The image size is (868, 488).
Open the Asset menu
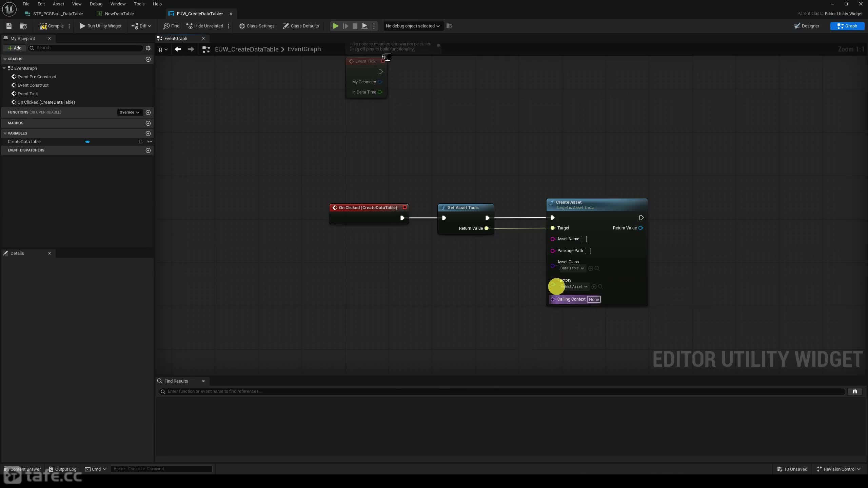(x=58, y=4)
